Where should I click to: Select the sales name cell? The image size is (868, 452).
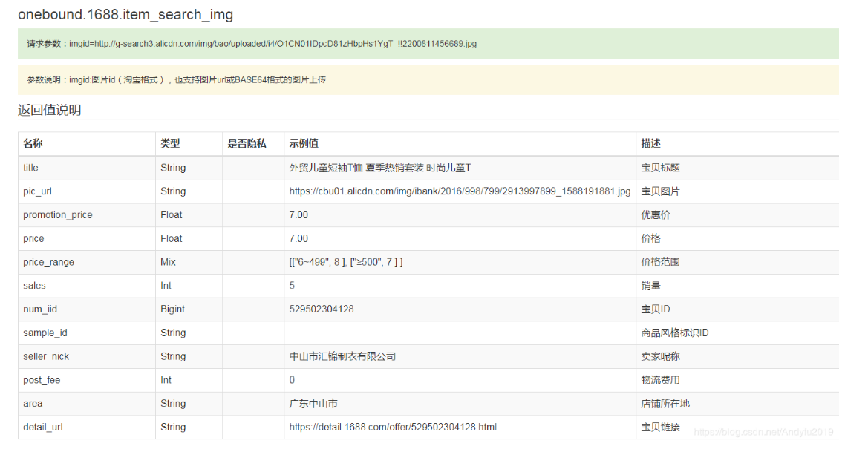click(x=87, y=286)
